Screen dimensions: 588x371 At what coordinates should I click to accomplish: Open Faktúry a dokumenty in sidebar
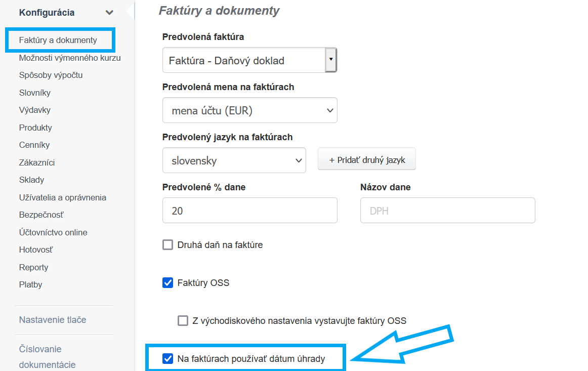tap(58, 40)
